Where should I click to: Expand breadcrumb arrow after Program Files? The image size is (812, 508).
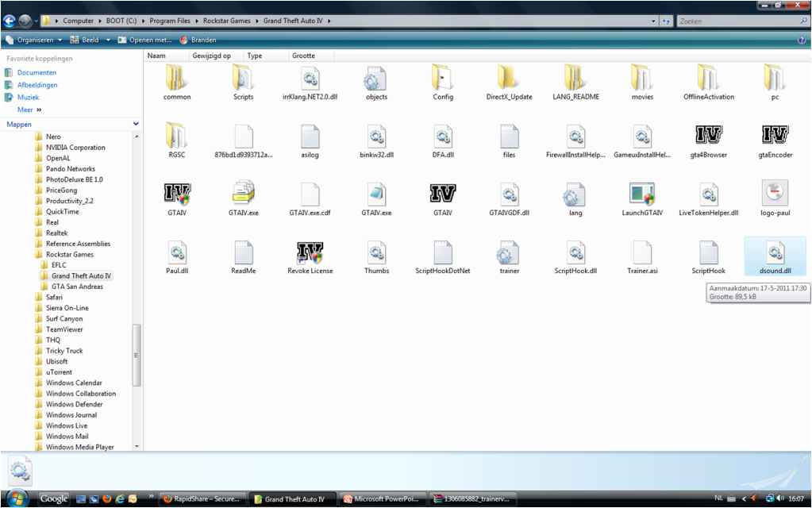197,21
